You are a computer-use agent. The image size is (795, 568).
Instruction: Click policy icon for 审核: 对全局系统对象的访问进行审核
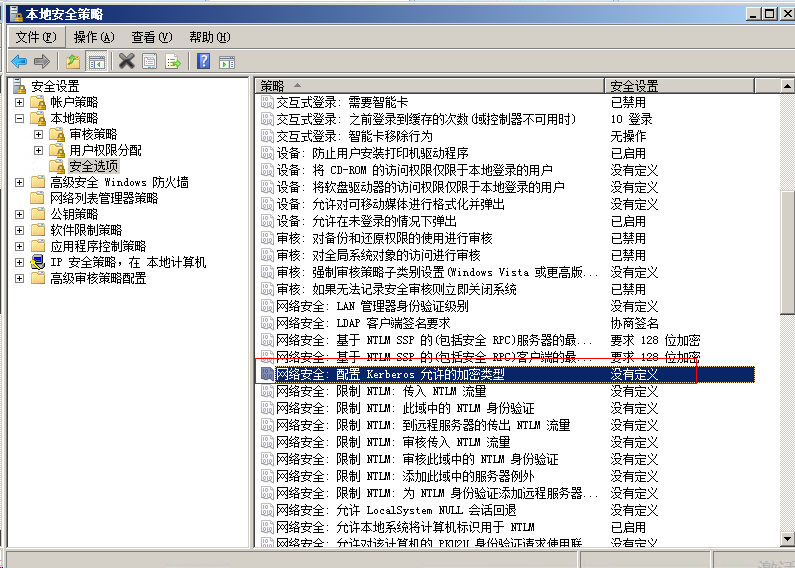[267, 255]
